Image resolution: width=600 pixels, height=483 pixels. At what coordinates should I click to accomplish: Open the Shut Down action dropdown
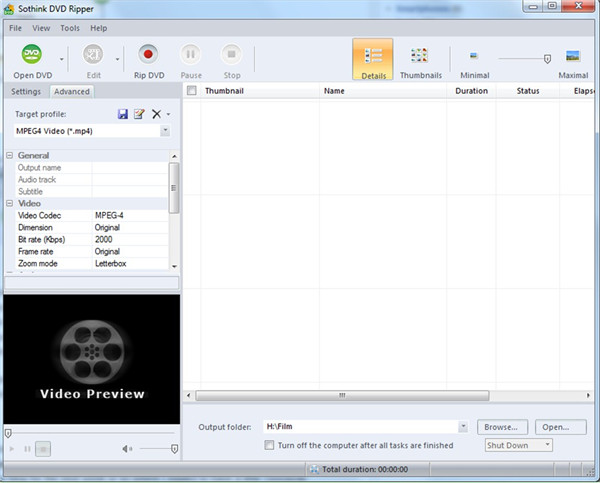click(547, 445)
